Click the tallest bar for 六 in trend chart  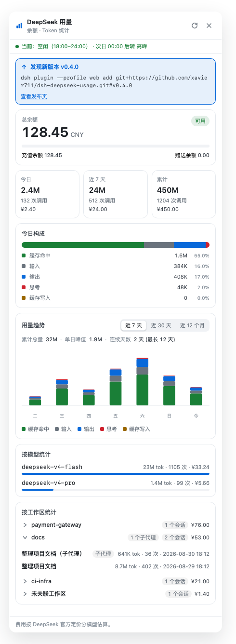[x=142, y=382]
